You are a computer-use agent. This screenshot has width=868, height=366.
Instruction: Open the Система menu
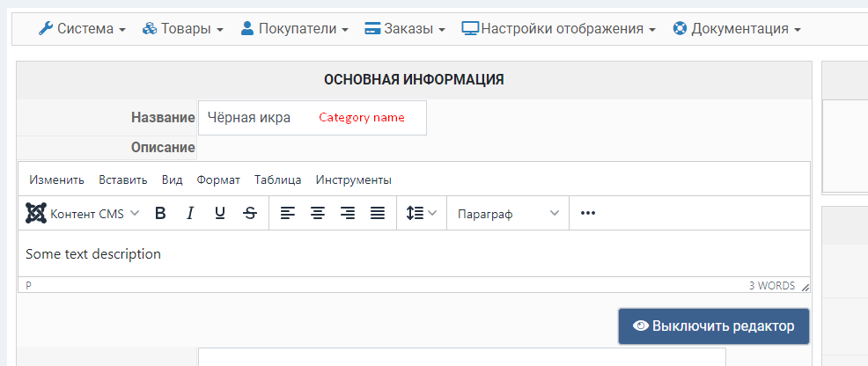coord(82,28)
